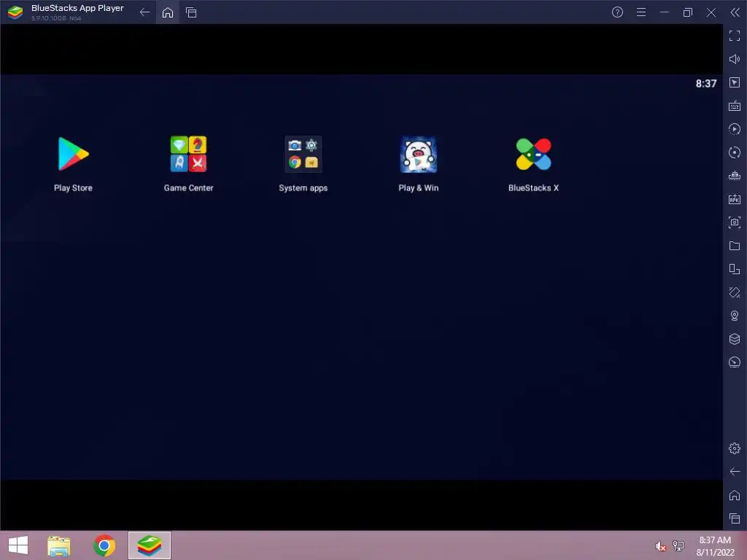Open keyboard game controls icon
Screen dimensions: 747x560
735,106
